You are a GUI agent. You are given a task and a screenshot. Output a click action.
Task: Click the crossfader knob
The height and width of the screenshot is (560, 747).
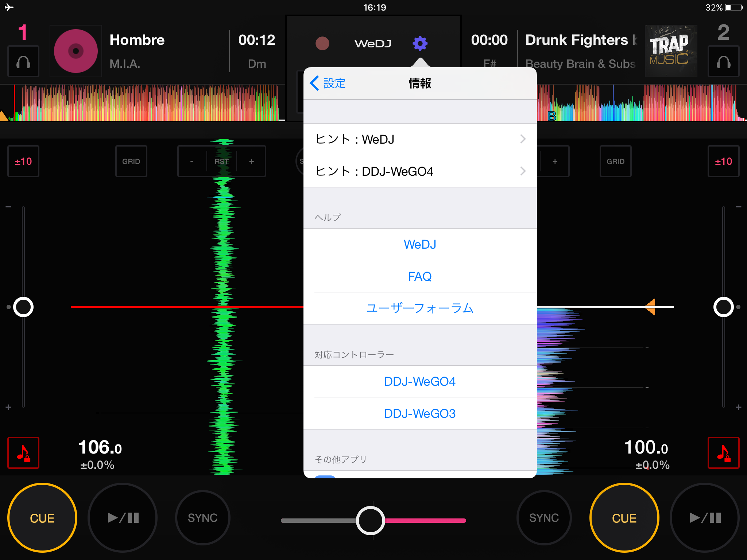(x=371, y=521)
